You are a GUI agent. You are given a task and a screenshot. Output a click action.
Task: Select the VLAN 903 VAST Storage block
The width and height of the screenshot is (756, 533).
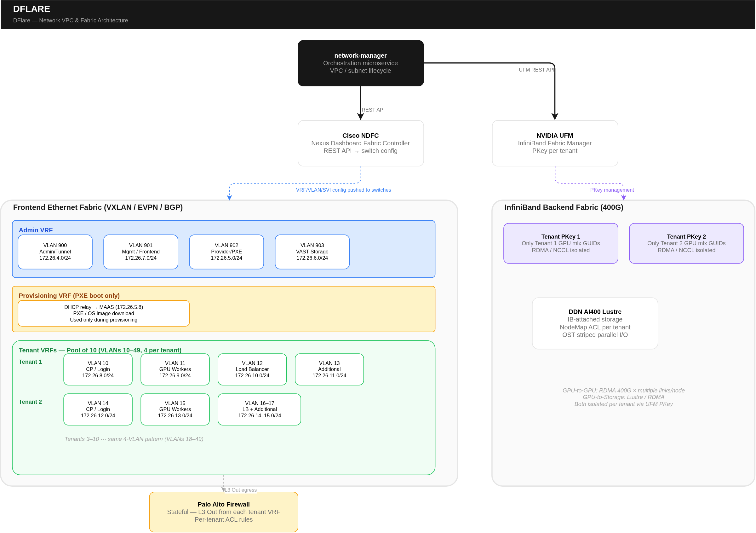(x=312, y=251)
